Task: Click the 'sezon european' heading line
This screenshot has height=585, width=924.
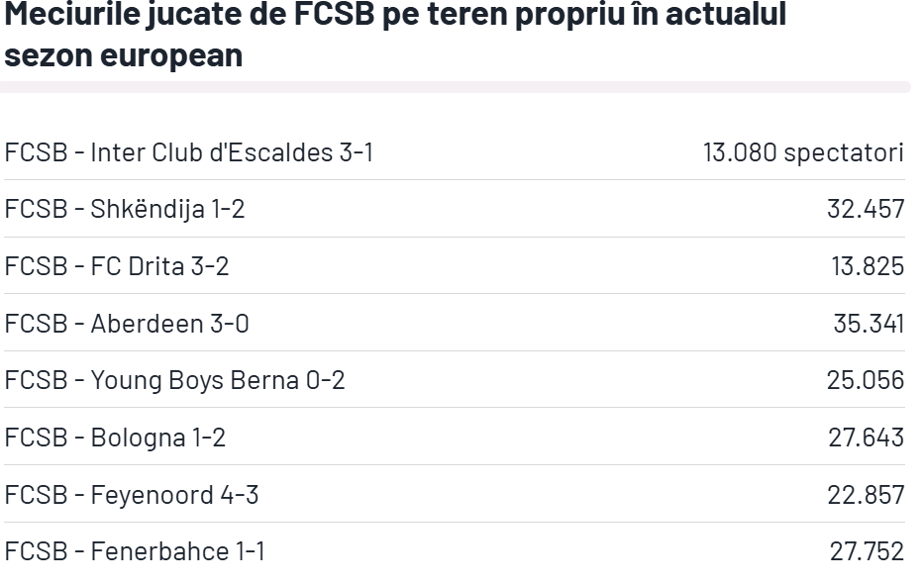Action: 124,55
